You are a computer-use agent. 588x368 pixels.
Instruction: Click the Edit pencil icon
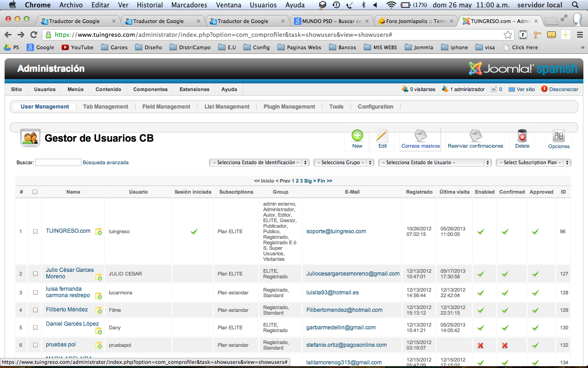pos(382,135)
